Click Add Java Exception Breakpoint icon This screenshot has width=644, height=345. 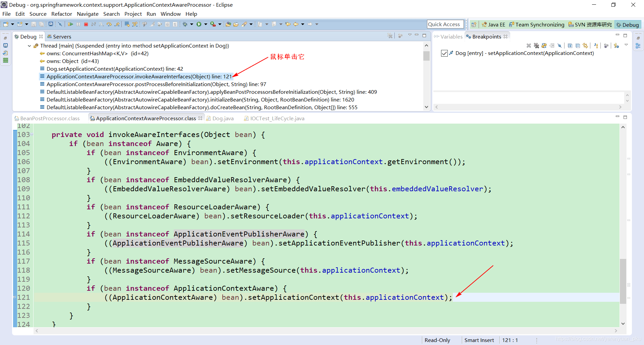(596, 46)
